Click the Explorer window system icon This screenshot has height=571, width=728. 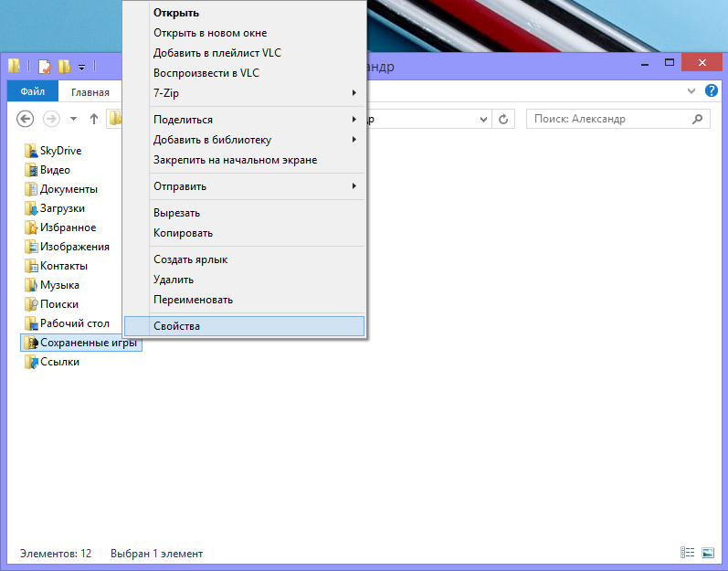tap(14, 66)
